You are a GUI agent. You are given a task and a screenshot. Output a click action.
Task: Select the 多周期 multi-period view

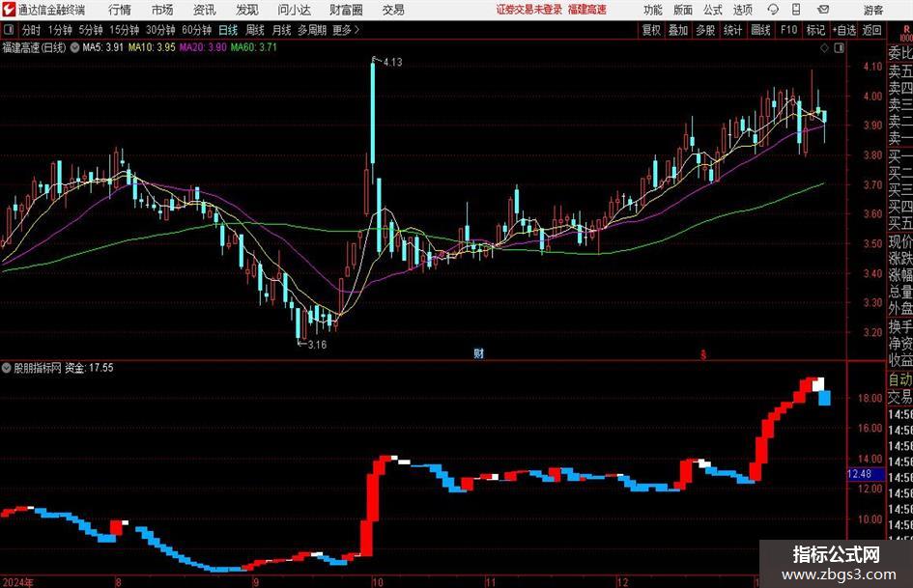(x=312, y=30)
